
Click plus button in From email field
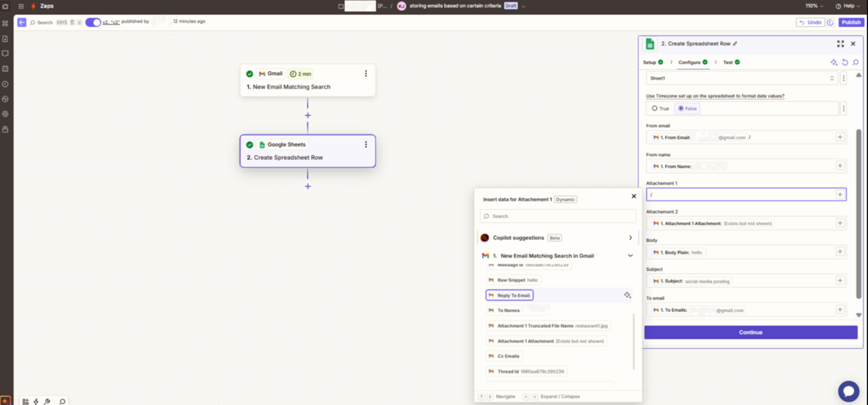(x=840, y=137)
